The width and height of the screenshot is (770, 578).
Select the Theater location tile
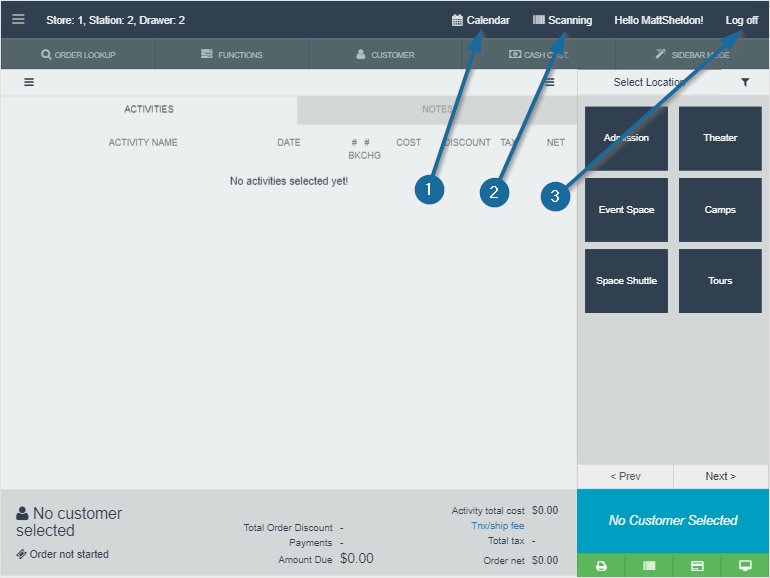point(720,138)
